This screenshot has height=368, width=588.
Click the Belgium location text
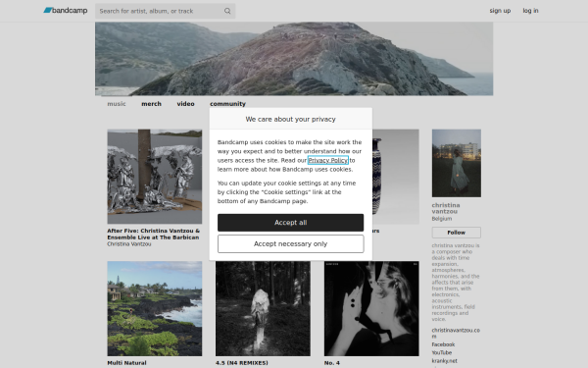(442, 219)
